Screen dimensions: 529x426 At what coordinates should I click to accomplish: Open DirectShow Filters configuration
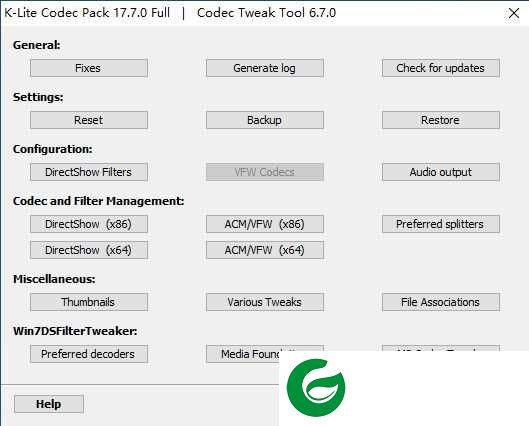tap(89, 172)
